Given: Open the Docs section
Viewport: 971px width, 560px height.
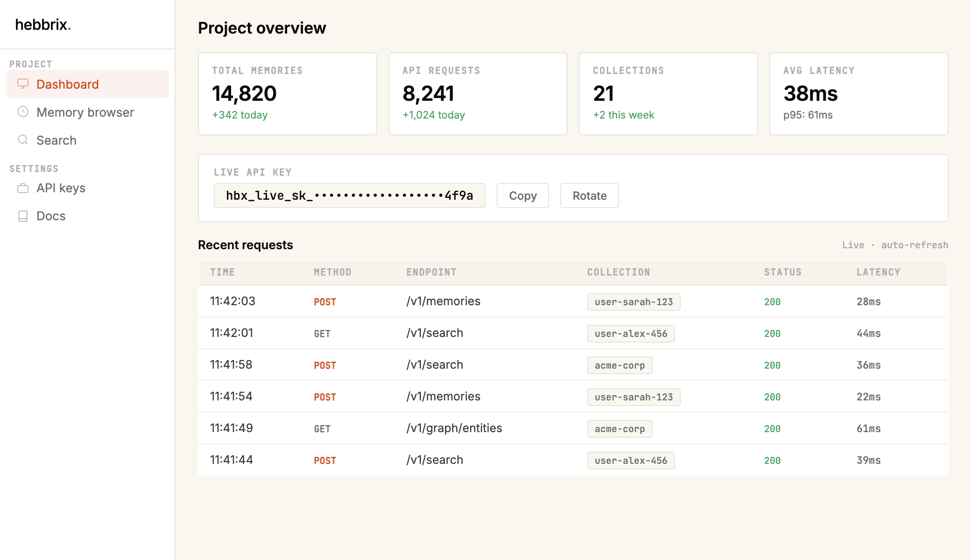Looking at the screenshot, I should (x=87, y=216).
